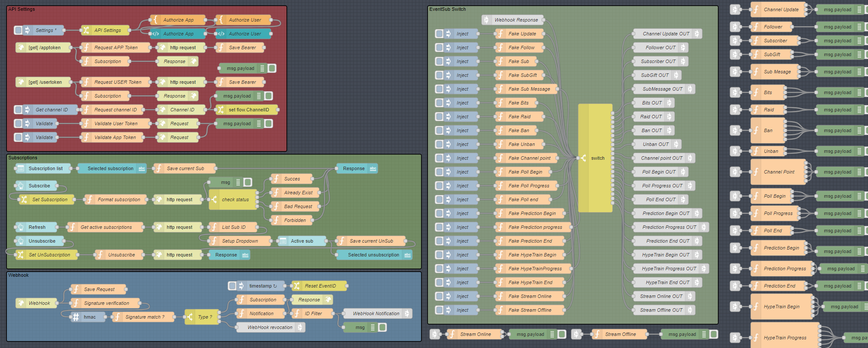Screen dimensions: 868x348
Task: Select the function icon on Fake Raid node
Action: pos(500,117)
